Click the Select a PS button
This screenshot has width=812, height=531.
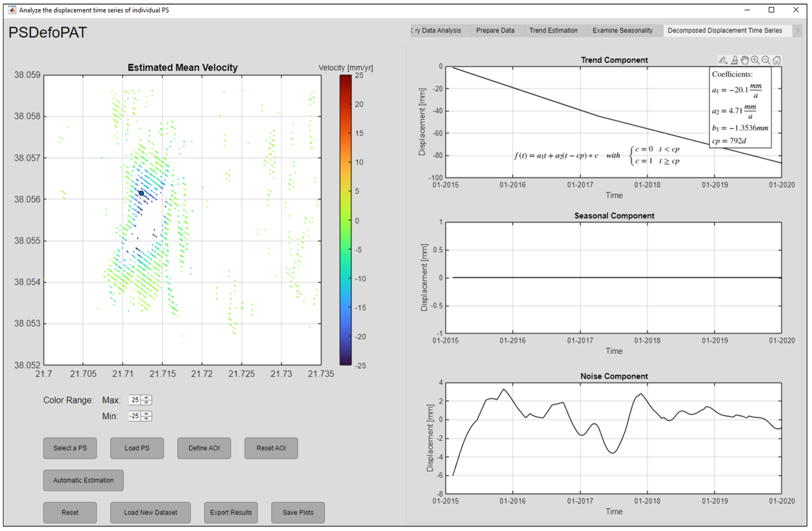point(70,448)
